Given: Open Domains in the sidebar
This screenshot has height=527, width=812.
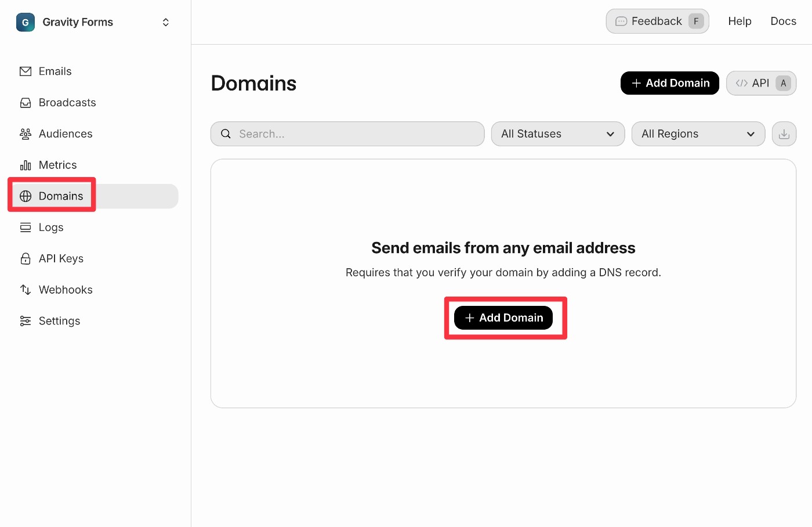Looking at the screenshot, I should (x=61, y=196).
